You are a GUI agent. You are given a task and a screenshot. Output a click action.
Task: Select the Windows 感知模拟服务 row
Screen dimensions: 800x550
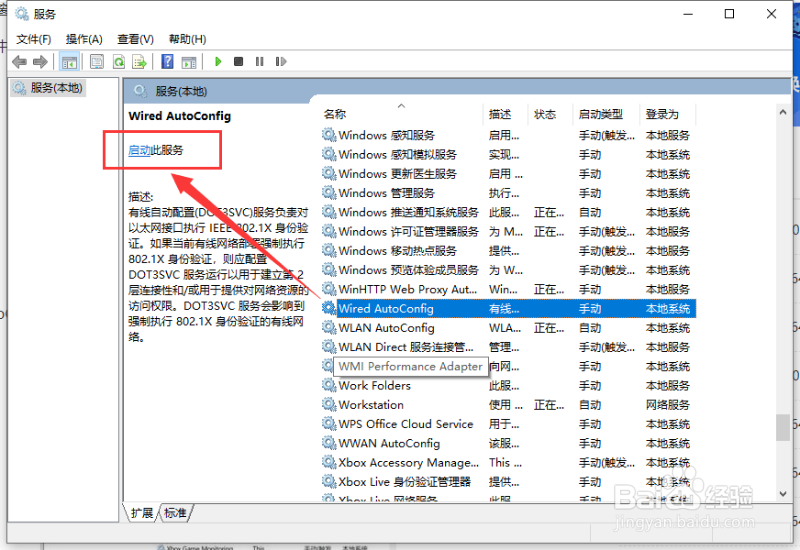(x=508, y=155)
